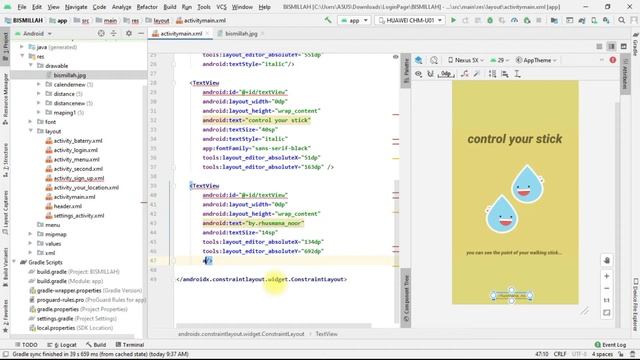Select the small TextView in design preview
This screenshot has height=360, width=640.
[512, 296]
